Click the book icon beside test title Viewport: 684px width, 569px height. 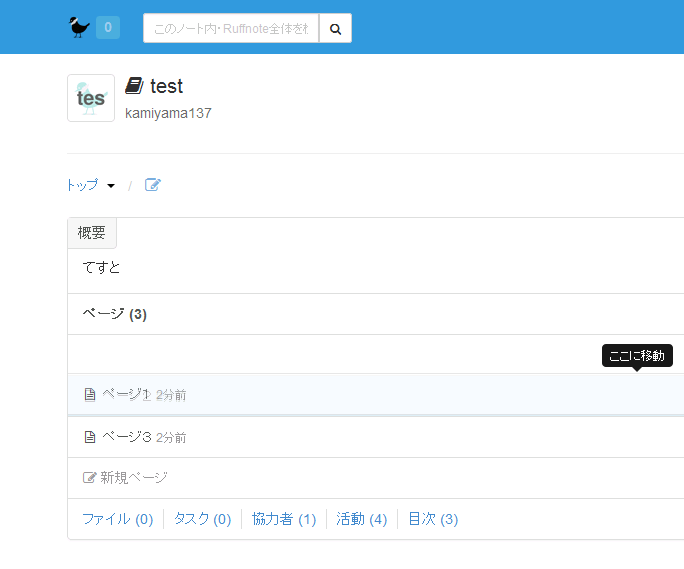[134, 86]
